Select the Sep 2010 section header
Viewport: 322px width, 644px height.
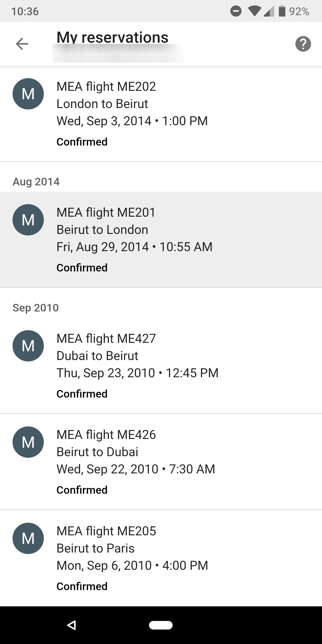point(36,308)
